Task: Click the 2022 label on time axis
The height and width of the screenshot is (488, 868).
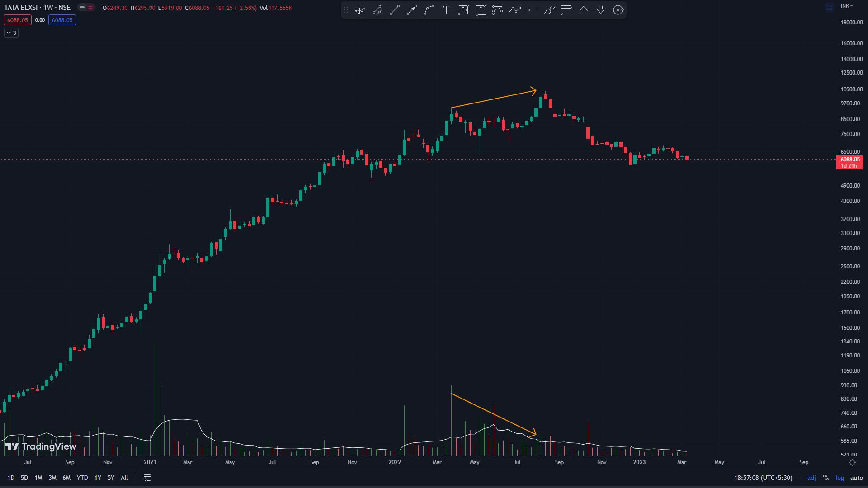Action: click(x=395, y=462)
